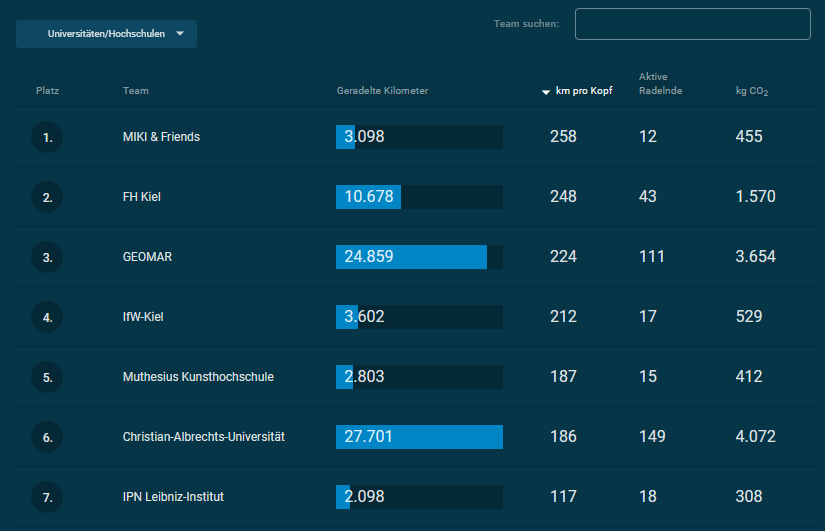Click the rank 7 circle badge
The height and width of the screenshot is (531, 825).
coord(47,497)
